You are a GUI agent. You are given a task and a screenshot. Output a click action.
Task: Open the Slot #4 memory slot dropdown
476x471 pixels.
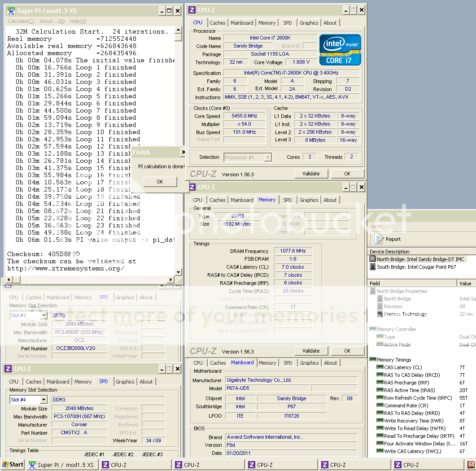(44, 400)
